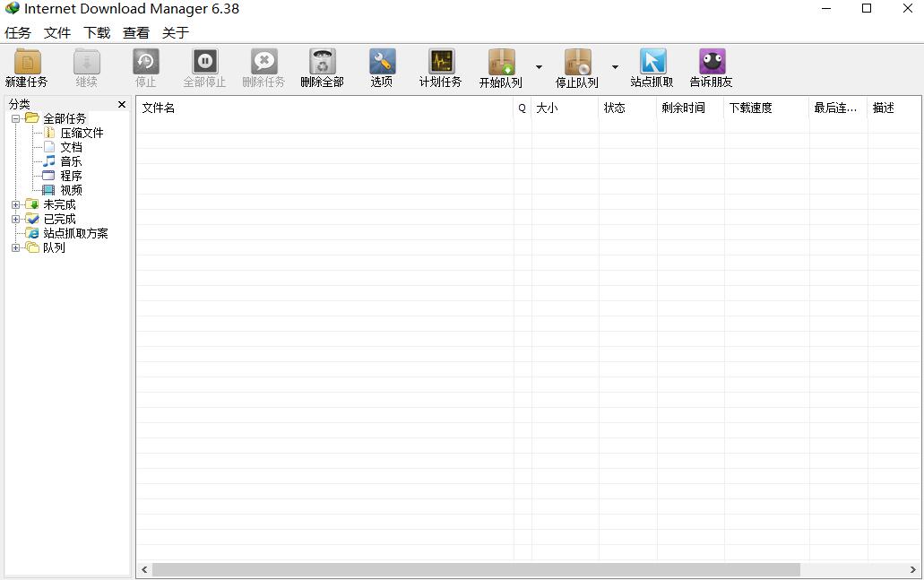Select the 视频 category in the sidebar

click(x=70, y=189)
